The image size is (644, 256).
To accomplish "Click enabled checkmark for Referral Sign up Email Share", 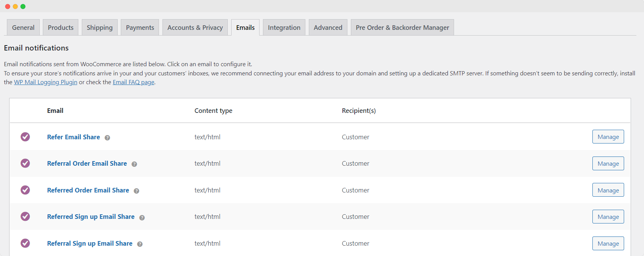I will click(x=25, y=243).
